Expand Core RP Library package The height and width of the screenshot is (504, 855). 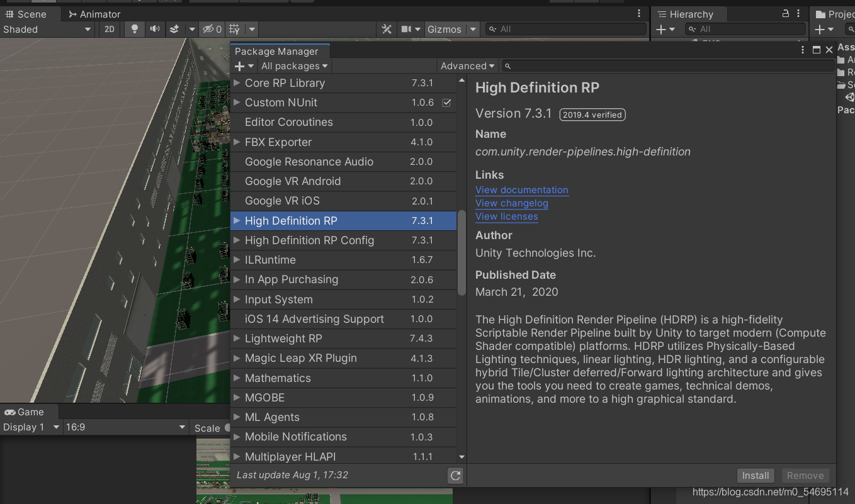tap(237, 83)
